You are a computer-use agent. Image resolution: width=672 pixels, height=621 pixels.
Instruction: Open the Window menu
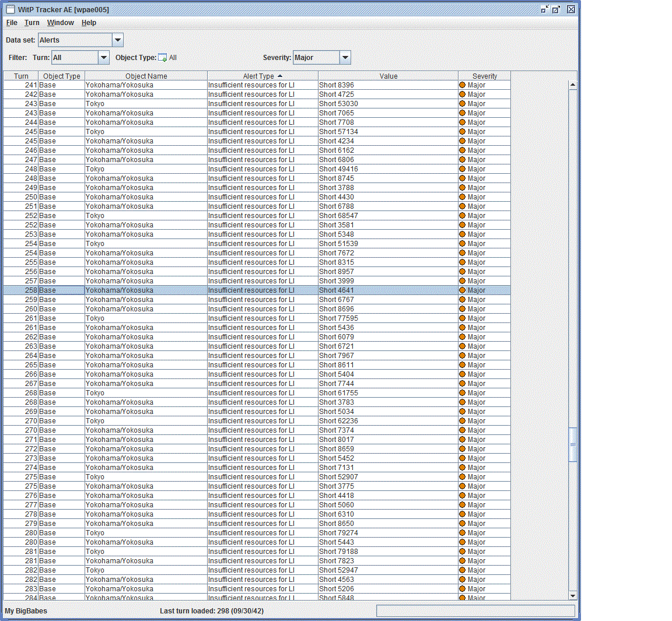pyautogui.click(x=61, y=23)
